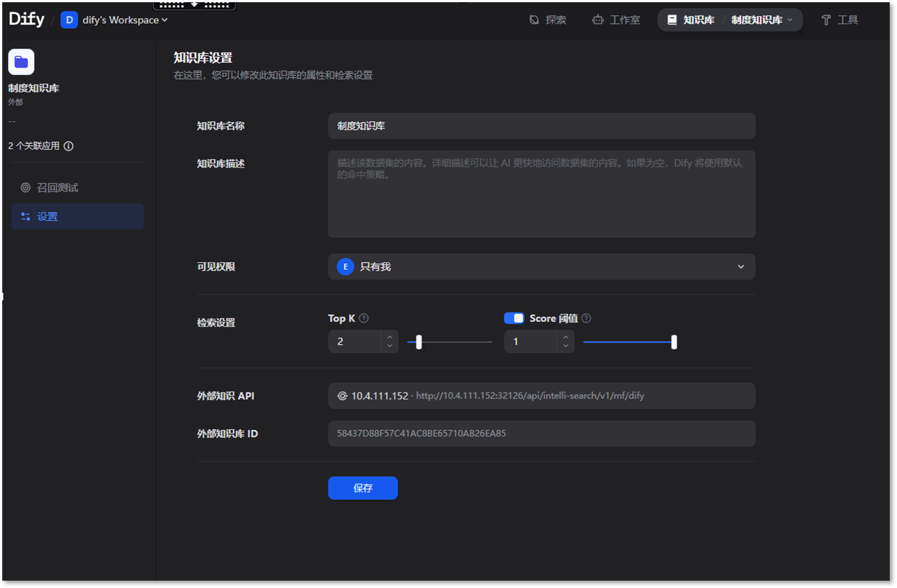Expand the 制度知识库 switcher in the top bar
This screenshot has height=588, width=897.
pos(762,20)
